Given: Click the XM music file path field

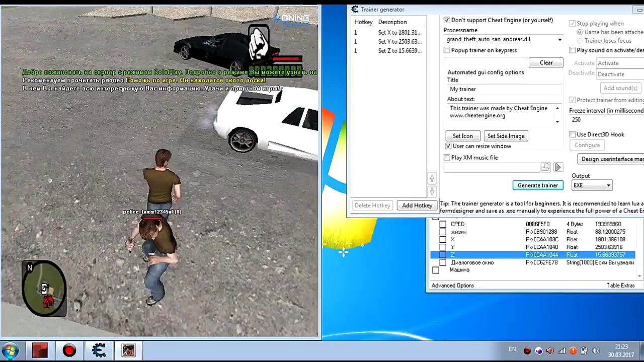Looking at the screenshot, I should 492,167.
